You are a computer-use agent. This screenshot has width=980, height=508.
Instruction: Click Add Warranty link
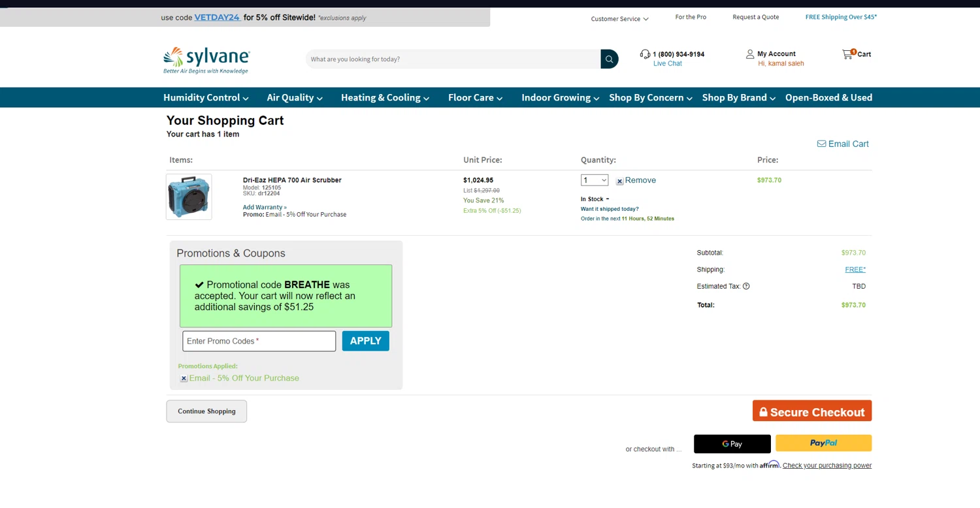click(x=265, y=207)
